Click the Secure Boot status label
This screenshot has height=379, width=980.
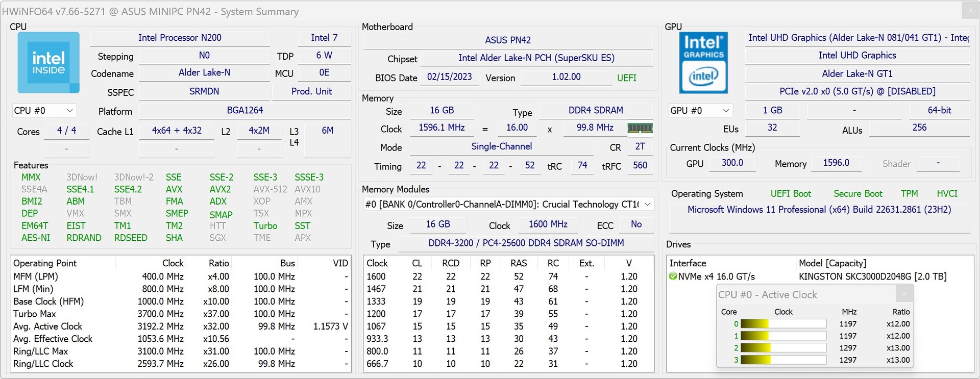point(857,194)
